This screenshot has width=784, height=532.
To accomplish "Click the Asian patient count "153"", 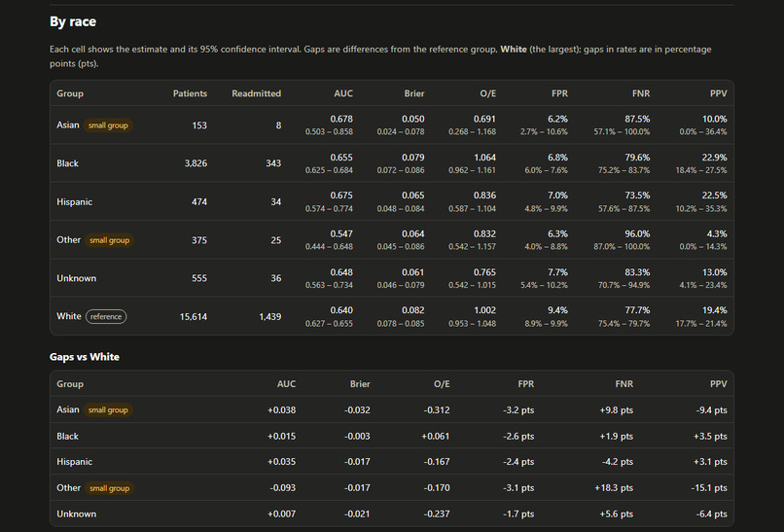I will [x=199, y=125].
